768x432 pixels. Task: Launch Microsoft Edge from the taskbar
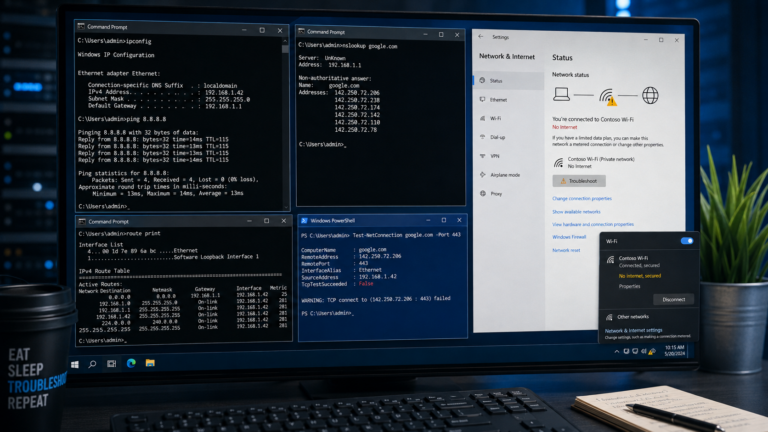pyautogui.click(x=131, y=363)
